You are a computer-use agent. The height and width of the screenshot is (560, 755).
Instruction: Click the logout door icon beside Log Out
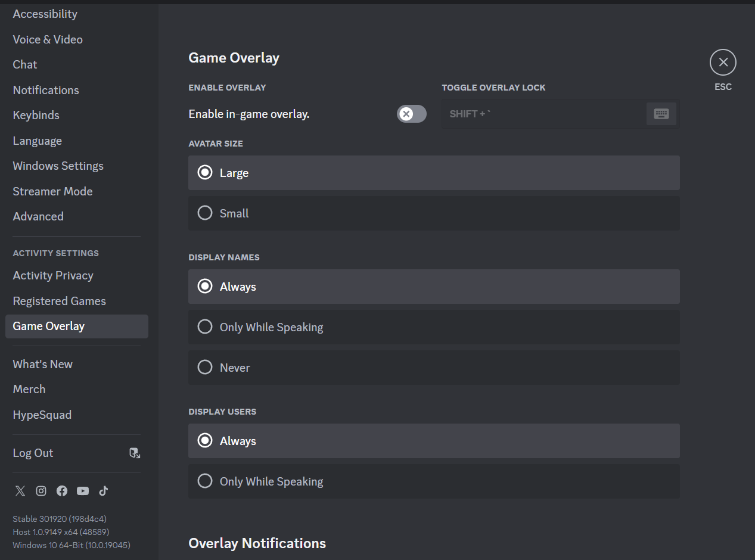click(x=135, y=453)
